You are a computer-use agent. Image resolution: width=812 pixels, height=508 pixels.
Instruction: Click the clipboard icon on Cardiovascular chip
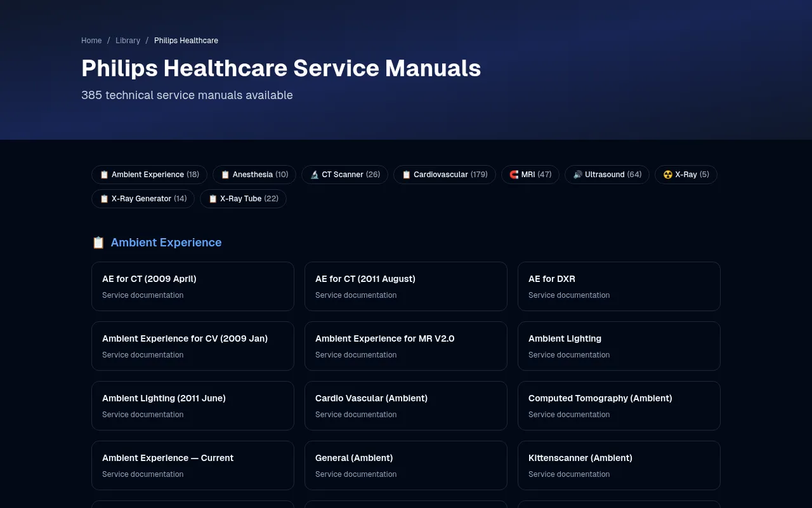(x=407, y=175)
